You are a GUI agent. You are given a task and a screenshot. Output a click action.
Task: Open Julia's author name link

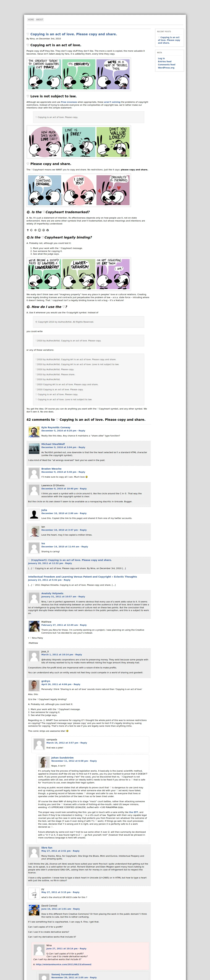coord(44,510)
